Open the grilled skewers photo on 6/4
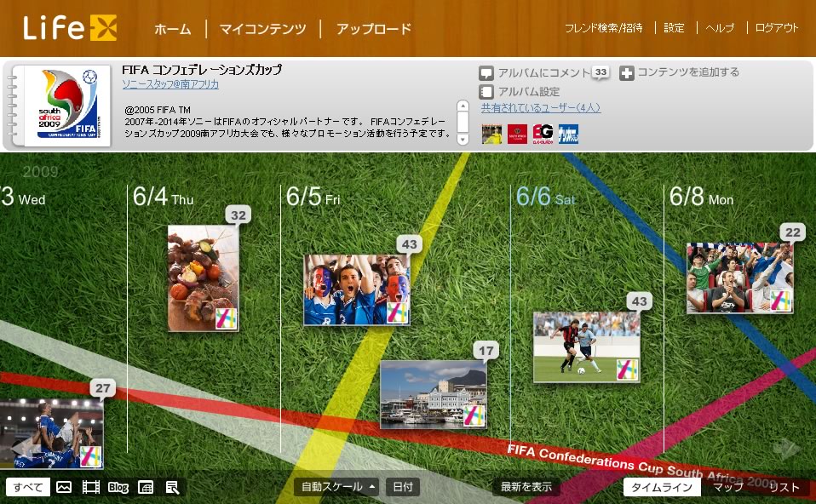This screenshot has height=504, width=816. tap(203, 278)
